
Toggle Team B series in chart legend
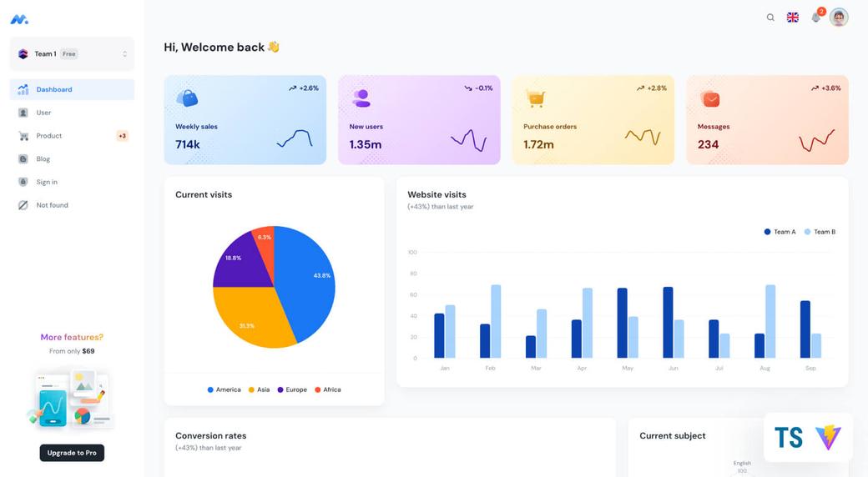[x=820, y=232]
